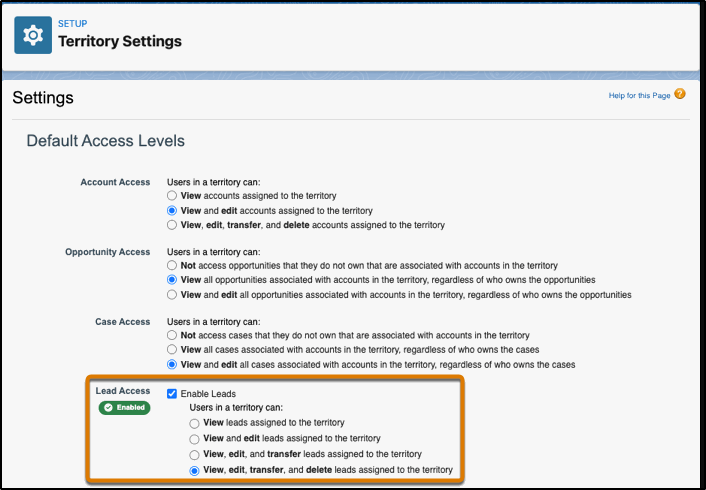This screenshot has width=706, height=490.
Task: Select View and edit all opportunities option
Action: pyautogui.click(x=172, y=295)
